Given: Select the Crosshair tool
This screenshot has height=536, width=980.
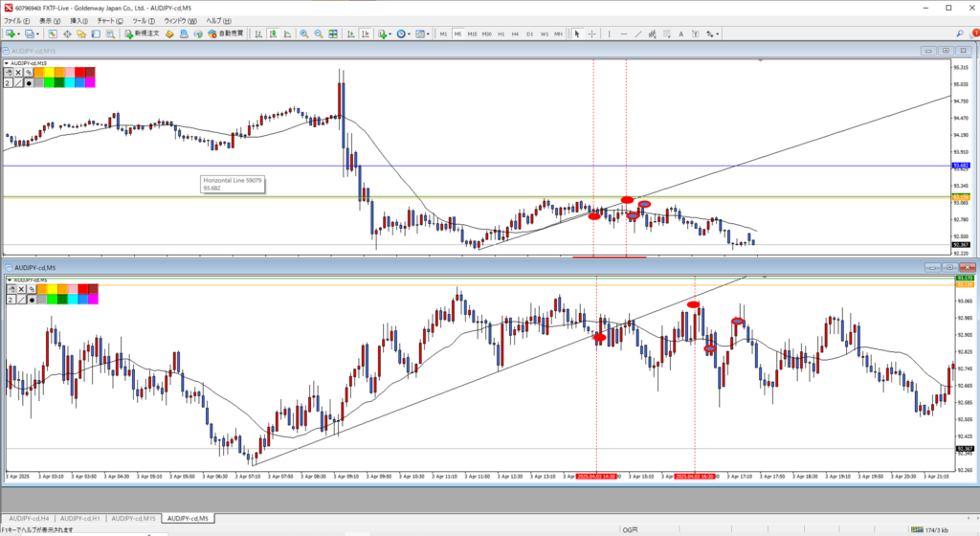Looking at the screenshot, I should (591, 33).
